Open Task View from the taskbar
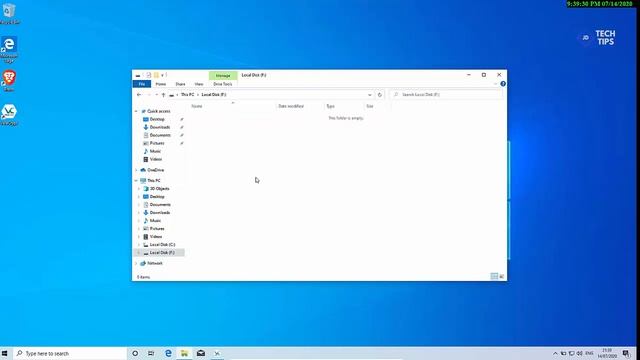The width and height of the screenshot is (640, 360). 151,353
